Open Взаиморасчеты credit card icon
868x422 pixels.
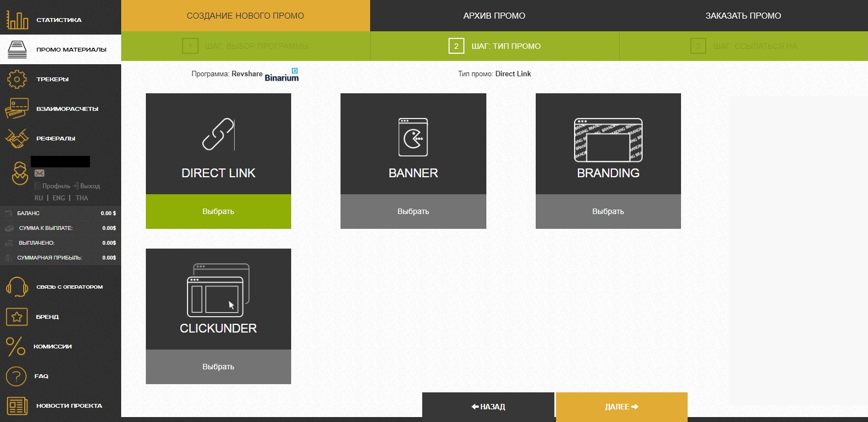[x=17, y=109]
